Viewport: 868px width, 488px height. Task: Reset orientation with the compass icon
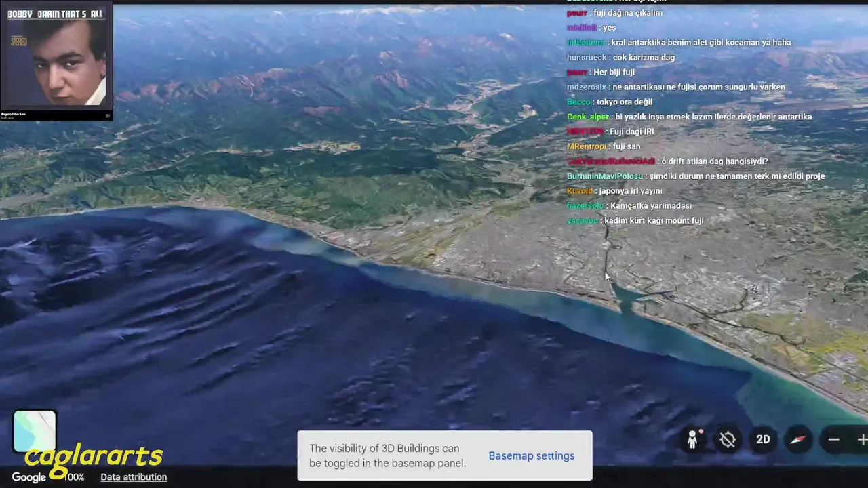[x=798, y=440]
